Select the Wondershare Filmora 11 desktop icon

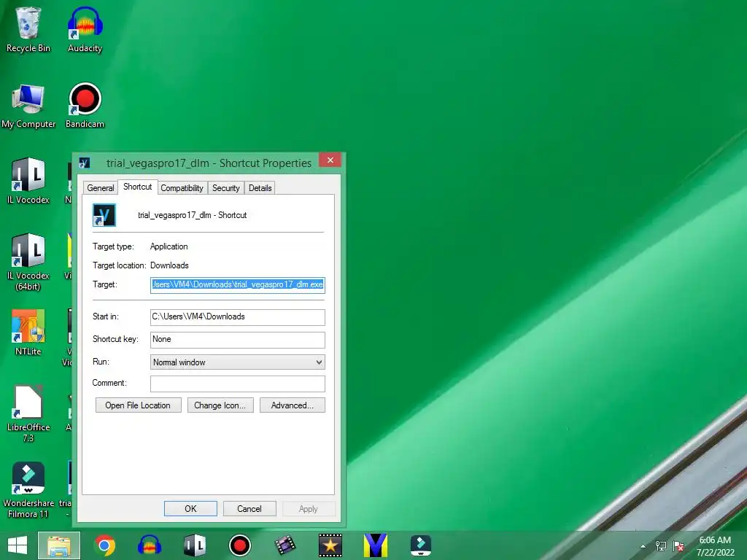coord(28,489)
